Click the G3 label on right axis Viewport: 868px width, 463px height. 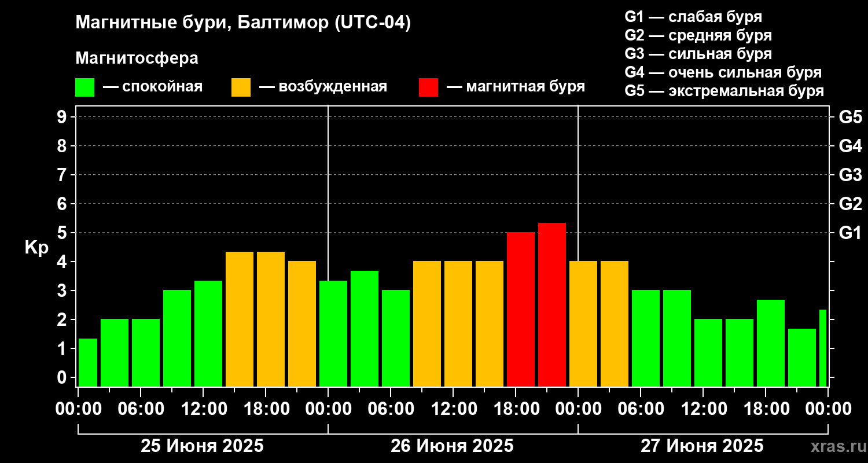(x=850, y=175)
